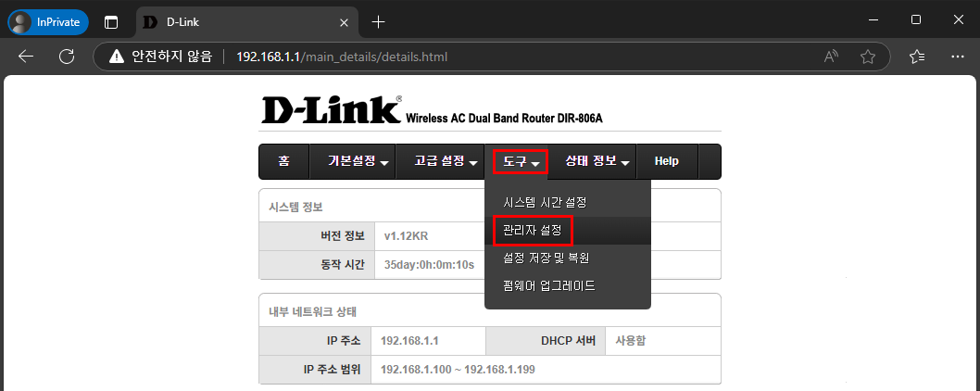The height and width of the screenshot is (391, 980).
Task: Click the 시스템 정보 section header
Action: pos(295,207)
